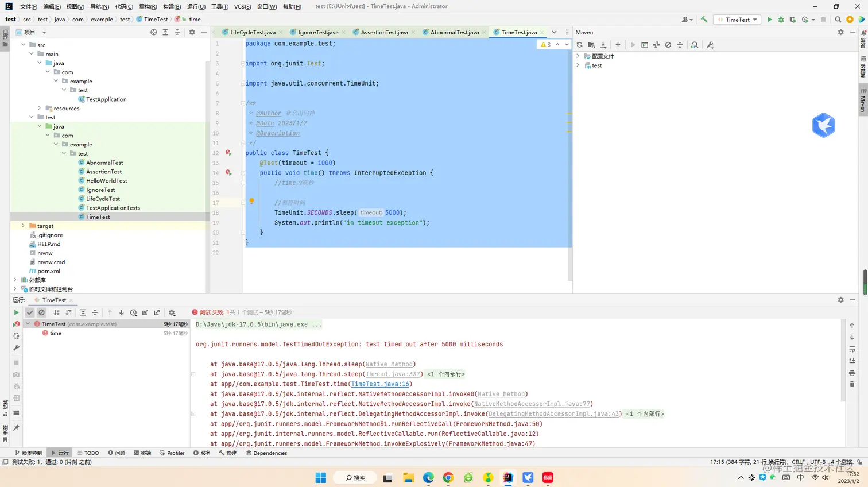Toggle show passed tests checkmark
Screen dimensions: 868x487
point(30,312)
